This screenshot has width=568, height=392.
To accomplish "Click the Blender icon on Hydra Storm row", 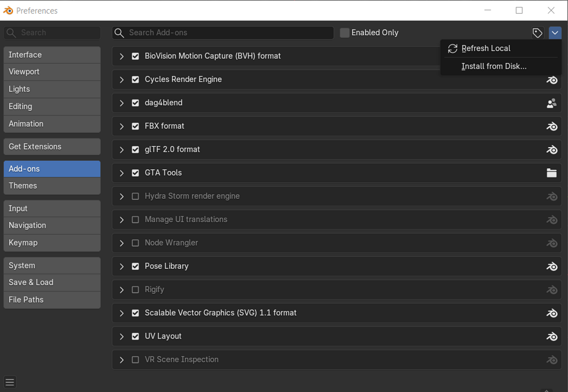I will [x=552, y=197].
